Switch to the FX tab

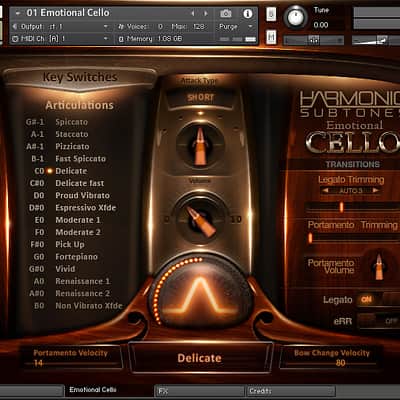[x=199, y=391]
